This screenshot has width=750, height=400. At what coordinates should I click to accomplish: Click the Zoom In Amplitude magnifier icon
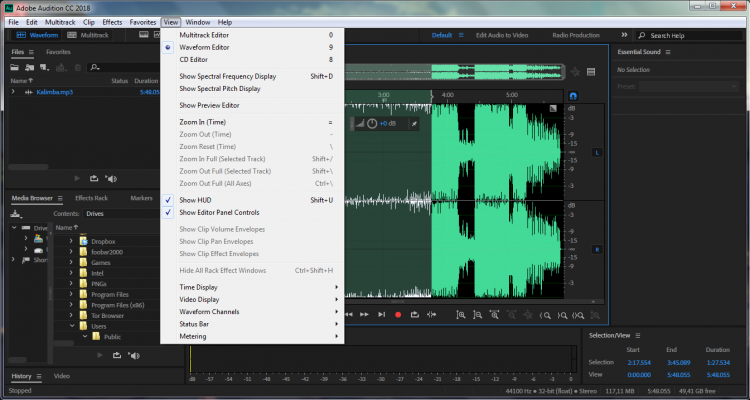462,315
